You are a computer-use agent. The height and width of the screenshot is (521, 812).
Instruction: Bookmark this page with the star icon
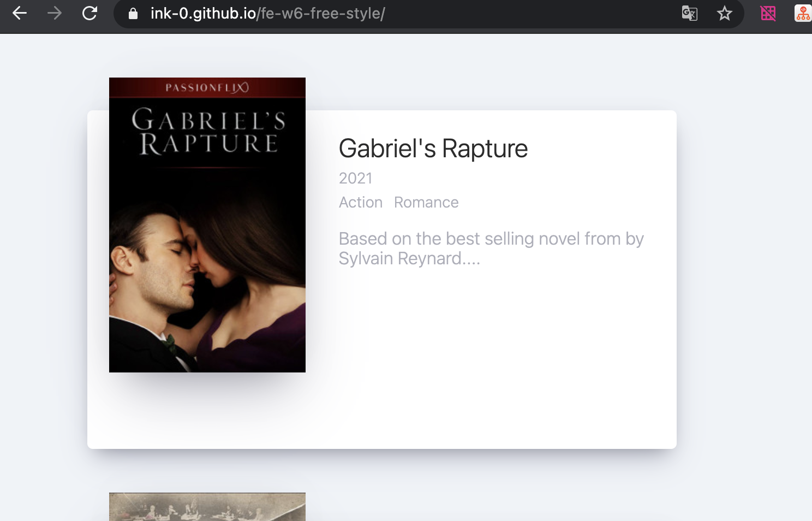(x=724, y=13)
